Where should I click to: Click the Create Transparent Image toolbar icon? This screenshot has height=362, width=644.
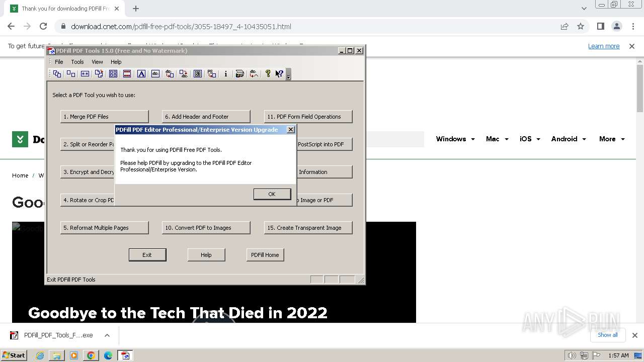pos(254,74)
